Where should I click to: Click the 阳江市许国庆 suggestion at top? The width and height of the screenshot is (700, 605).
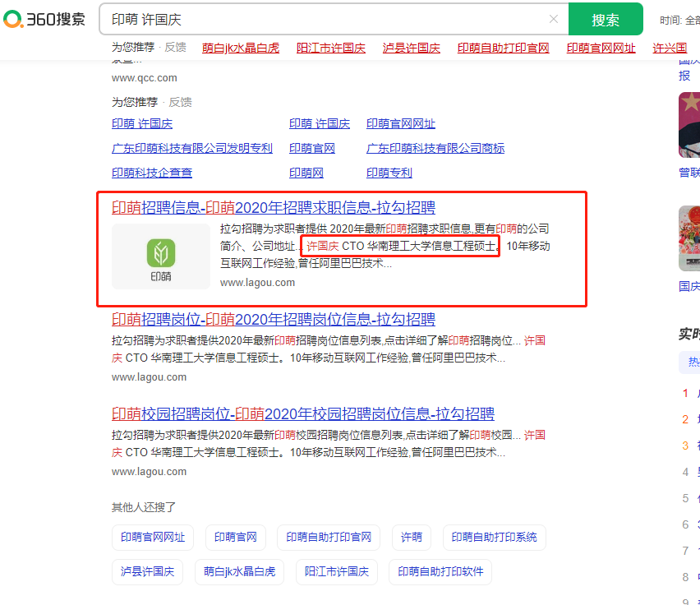pos(331,48)
